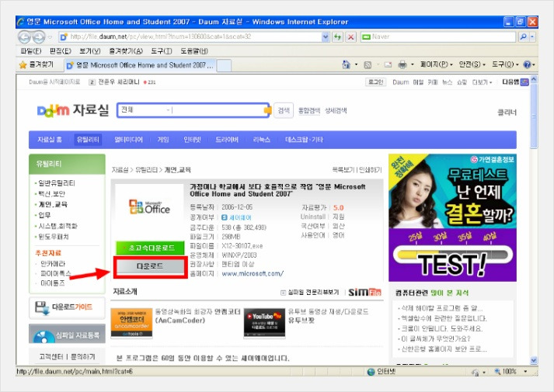The width and height of the screenshot is (554, 392).
Task: Click the SimFile logo
Action: click(364, 292)
